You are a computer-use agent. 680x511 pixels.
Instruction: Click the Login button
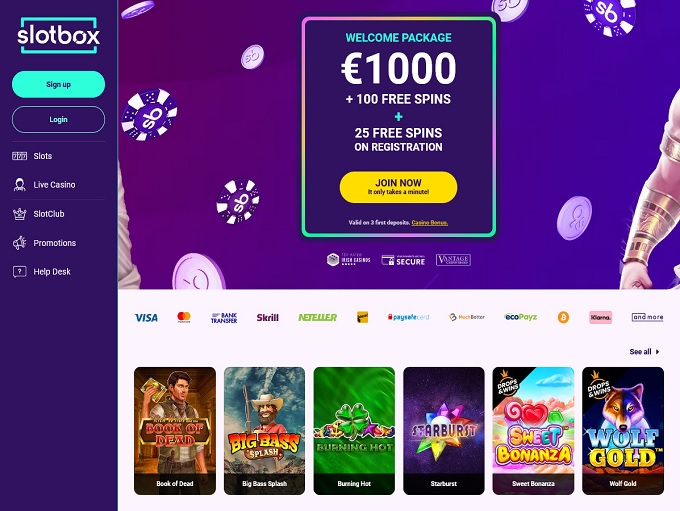click(59, 119)
